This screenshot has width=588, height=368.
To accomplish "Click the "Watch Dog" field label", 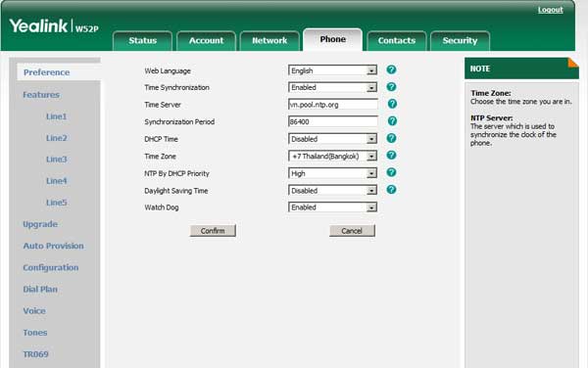I will (x=162, y=207).
